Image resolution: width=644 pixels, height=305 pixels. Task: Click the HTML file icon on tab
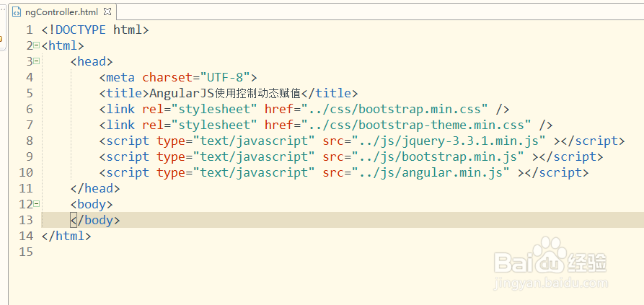point(17,12)
